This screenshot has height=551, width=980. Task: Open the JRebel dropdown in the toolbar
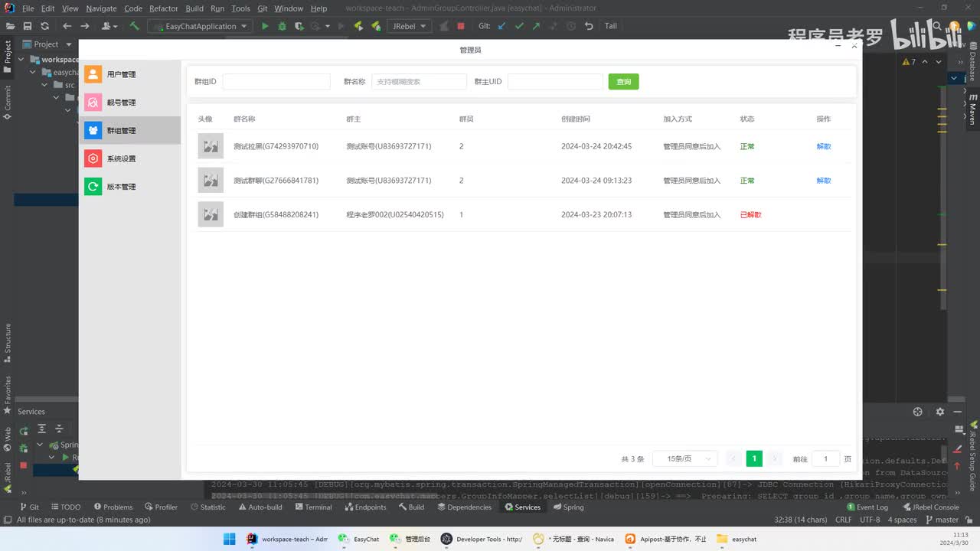(410, 26)
